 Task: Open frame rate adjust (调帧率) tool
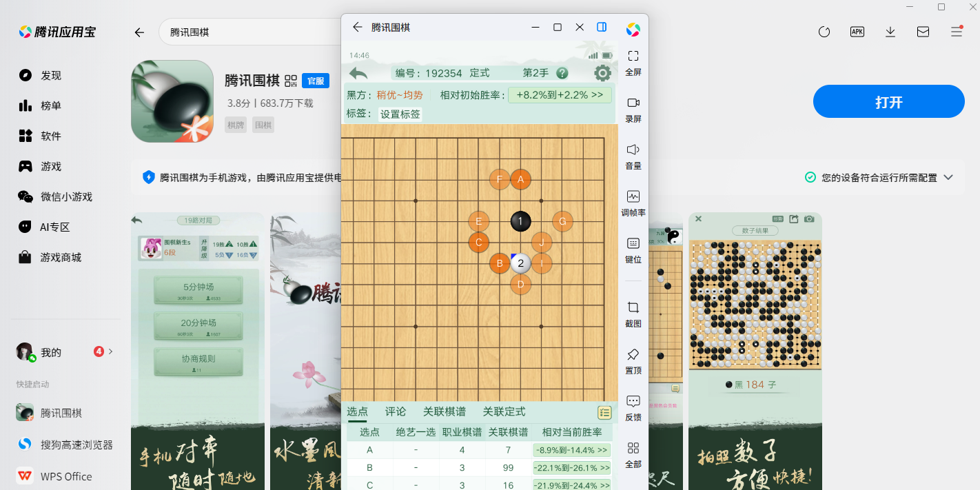click(x=633, y=203)
